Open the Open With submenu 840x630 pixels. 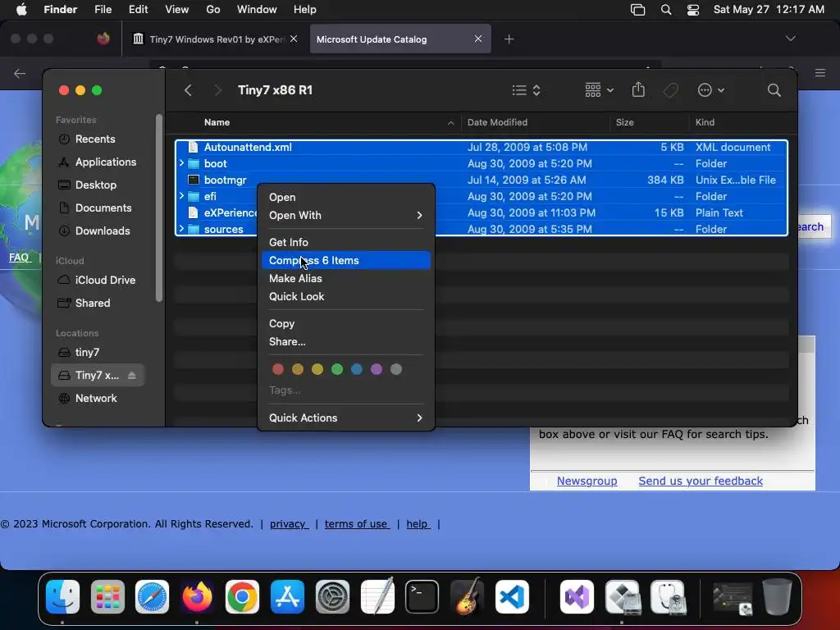coord(346,216)
